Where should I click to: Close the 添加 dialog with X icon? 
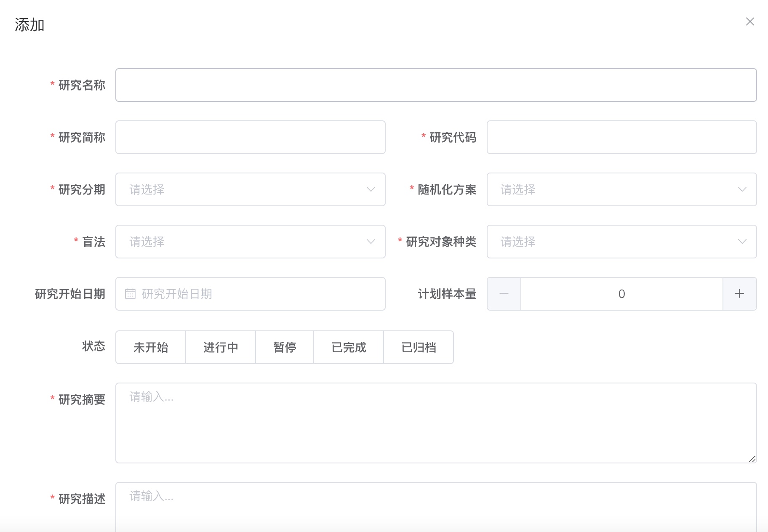[x=749, y=21]
